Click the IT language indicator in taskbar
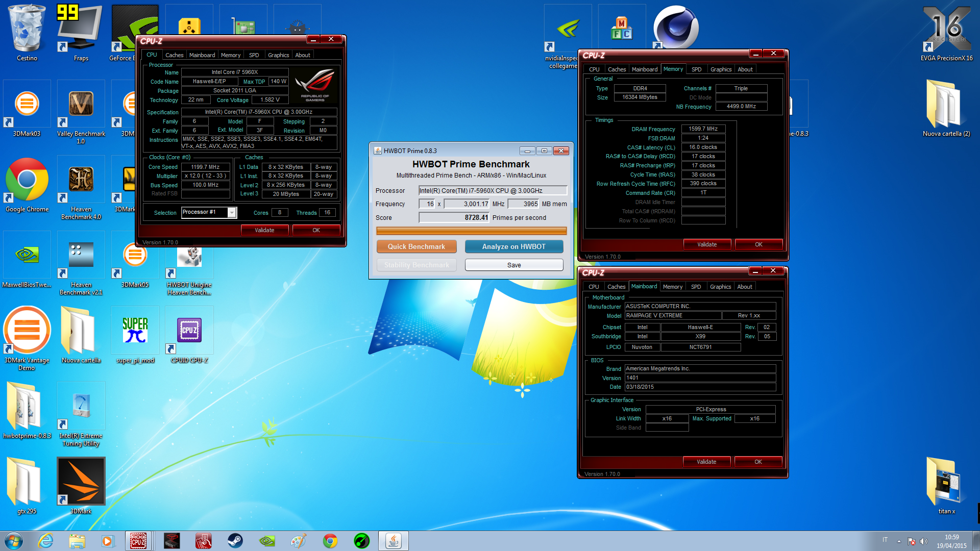Viewport: 980px width, 551px height. coord(885,540)
